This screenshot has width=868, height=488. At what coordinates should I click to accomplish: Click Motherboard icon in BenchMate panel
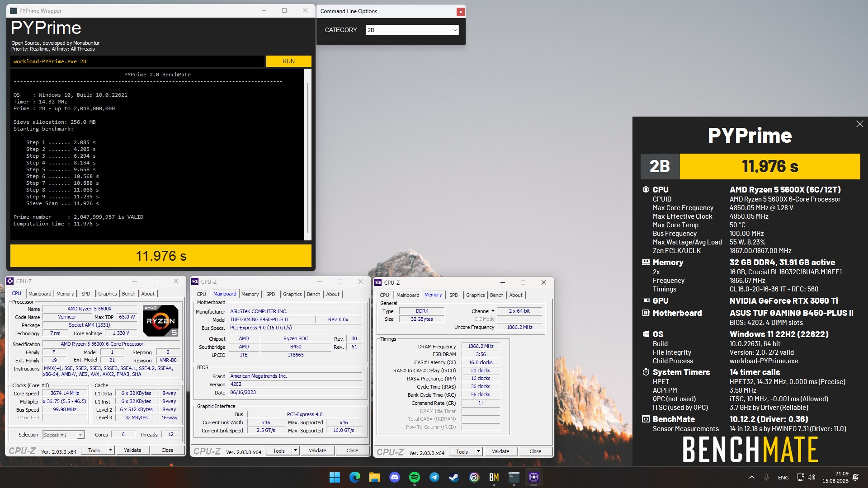coord(646,313)
